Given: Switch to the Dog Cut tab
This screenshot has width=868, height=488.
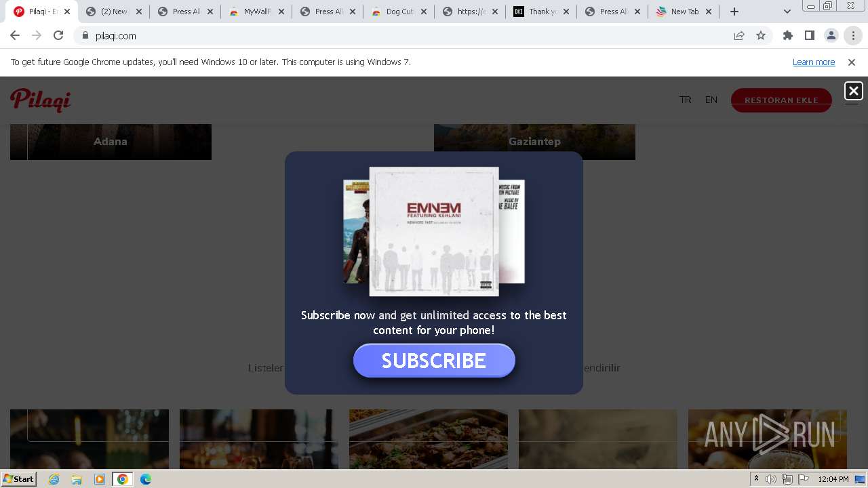Looking at the screenshot, I should pos(399,12).
